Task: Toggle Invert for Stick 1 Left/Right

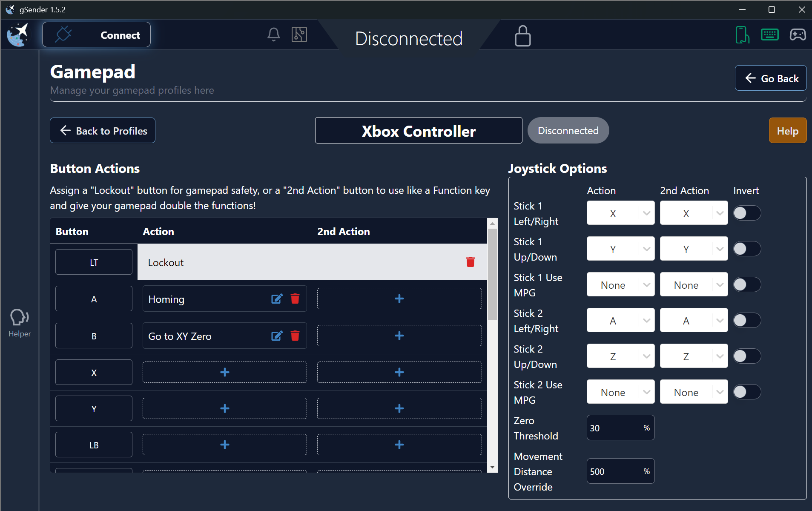Action: point(747,213)
